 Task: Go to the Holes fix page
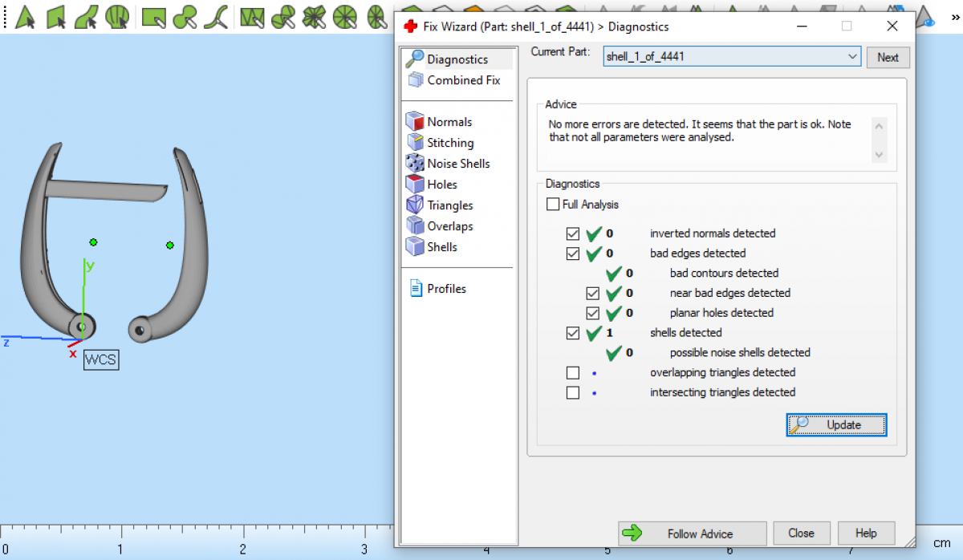(x=441, y=185)
